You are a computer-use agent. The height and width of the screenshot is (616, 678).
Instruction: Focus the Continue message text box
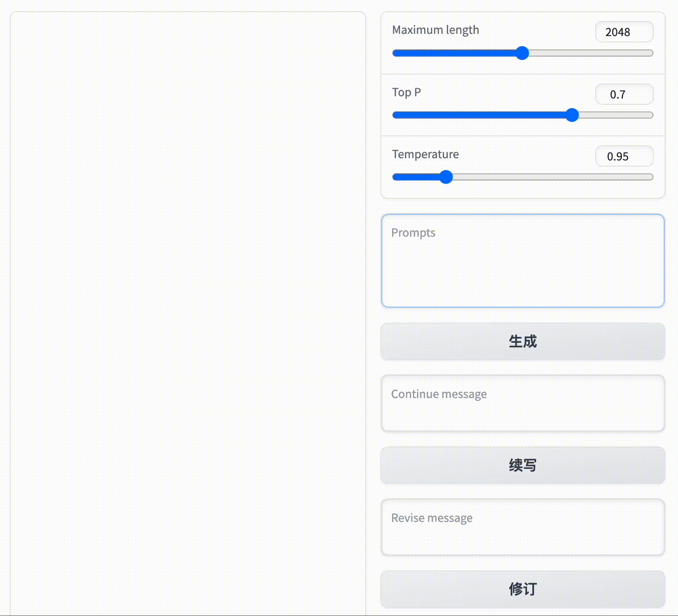click(523, 403)
